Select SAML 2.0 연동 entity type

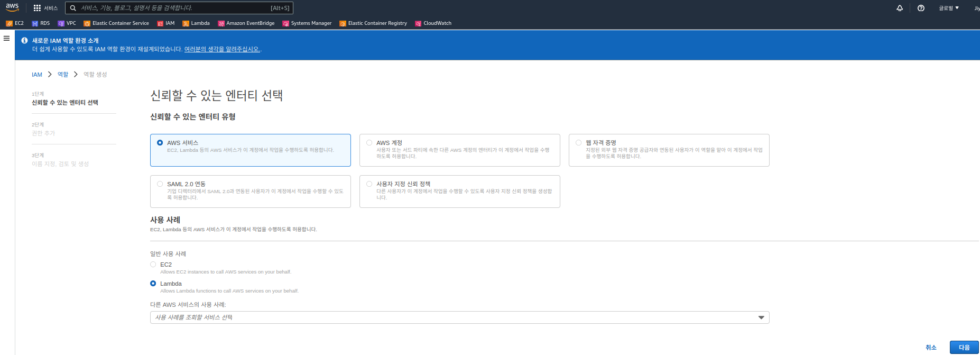[x=251, y=192]
